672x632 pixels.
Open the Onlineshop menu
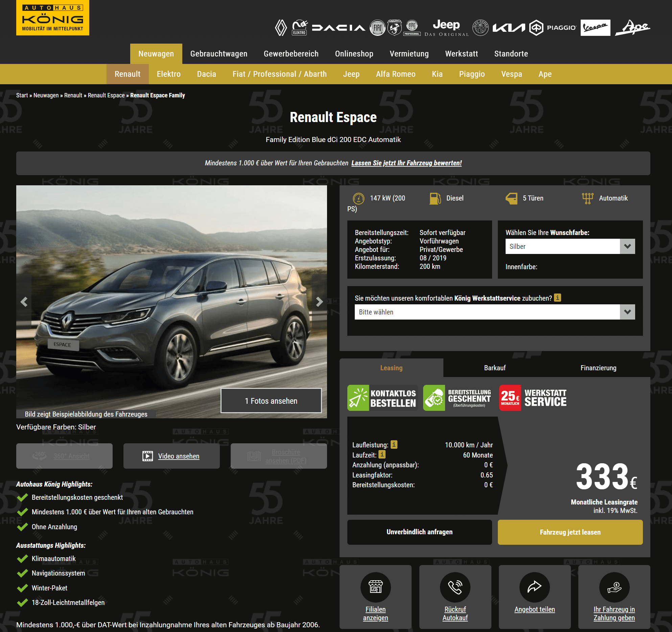pos(354,54)
